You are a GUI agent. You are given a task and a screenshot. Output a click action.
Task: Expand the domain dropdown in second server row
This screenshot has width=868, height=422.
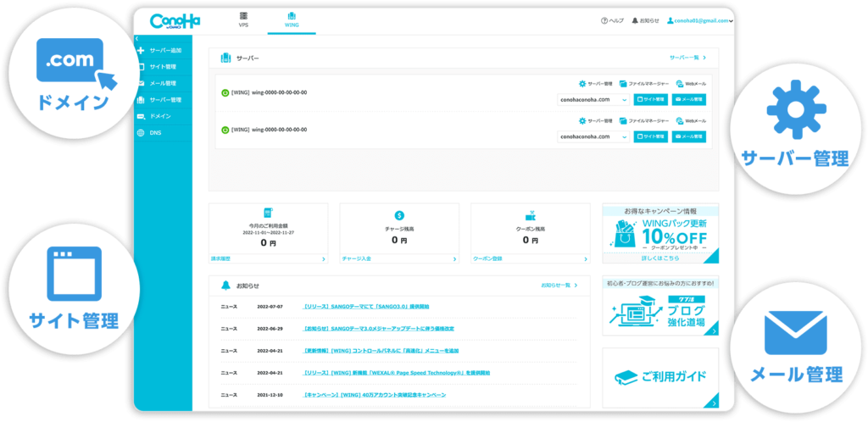point(625,136)
